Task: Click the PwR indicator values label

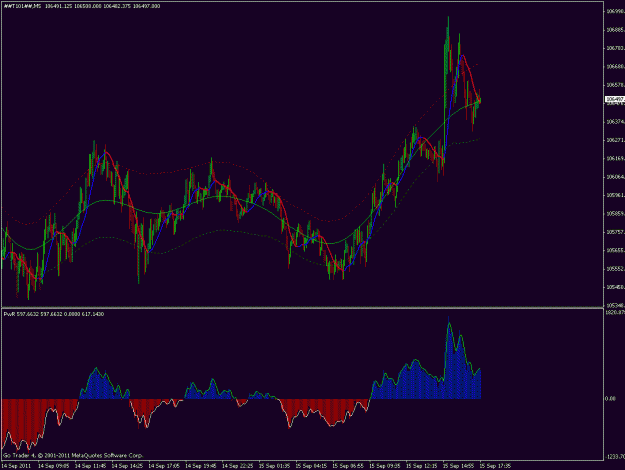Action: [x=54, y=314]
